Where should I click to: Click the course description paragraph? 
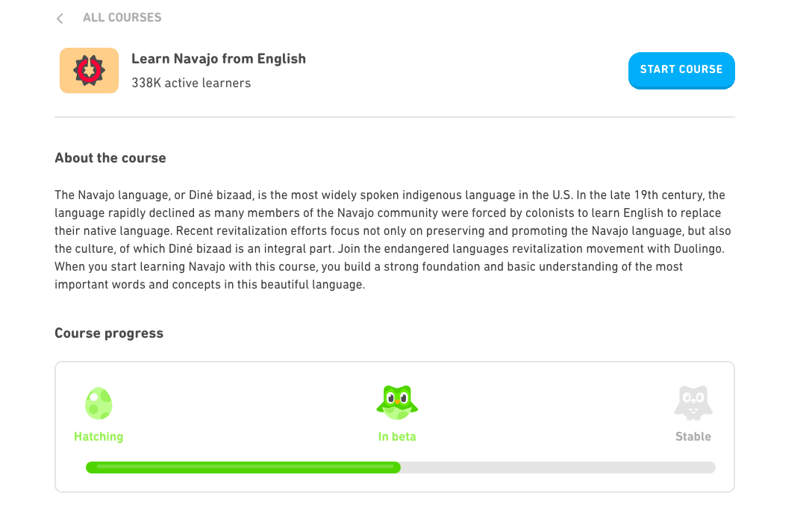tap(393, 240)
